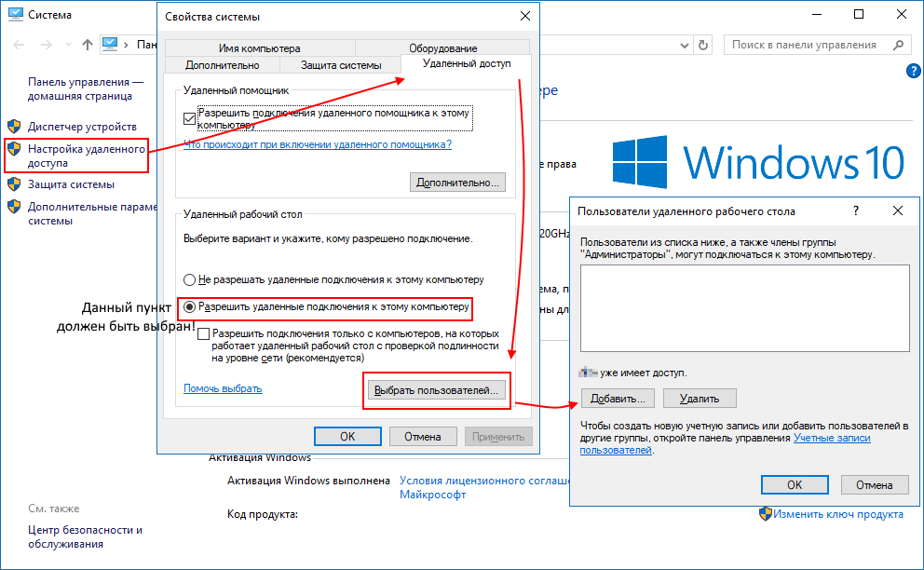
Task: Open Дополнительные параметры системы link
Action: (92, 213)
